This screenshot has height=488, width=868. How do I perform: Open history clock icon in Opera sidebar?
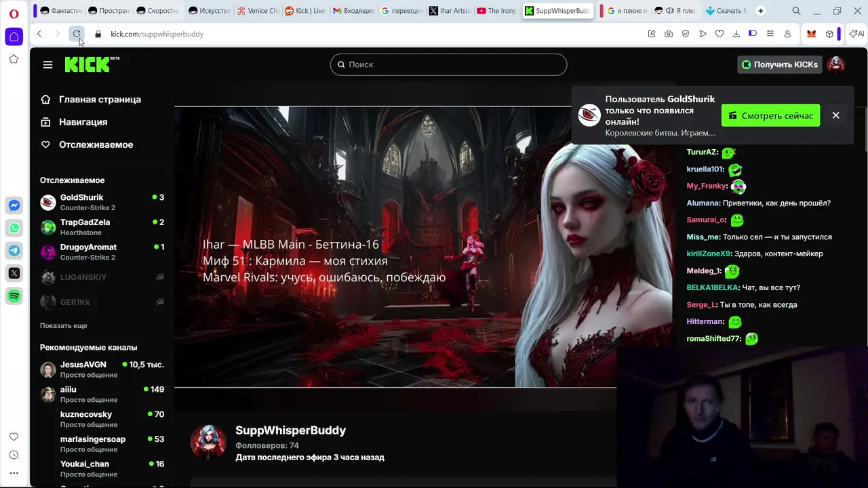coord(14,455)
